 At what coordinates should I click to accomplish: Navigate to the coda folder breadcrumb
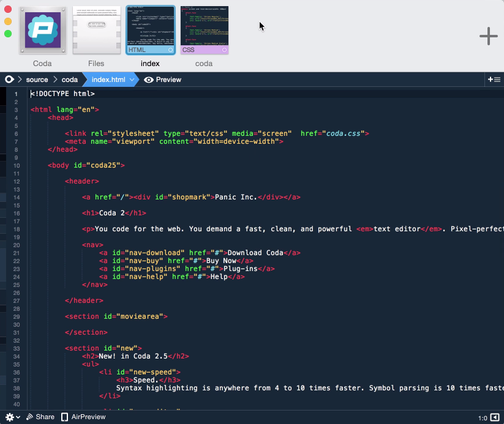coord(70,80)
